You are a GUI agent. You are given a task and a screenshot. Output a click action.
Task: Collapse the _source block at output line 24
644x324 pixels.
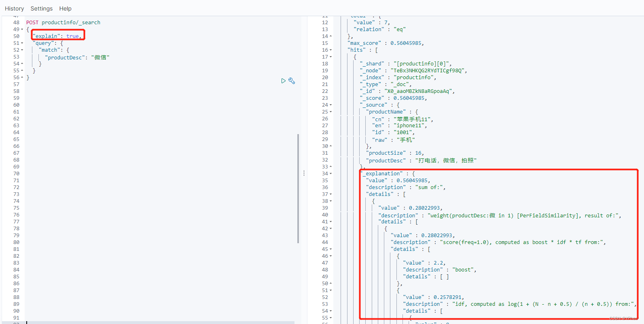330,105
